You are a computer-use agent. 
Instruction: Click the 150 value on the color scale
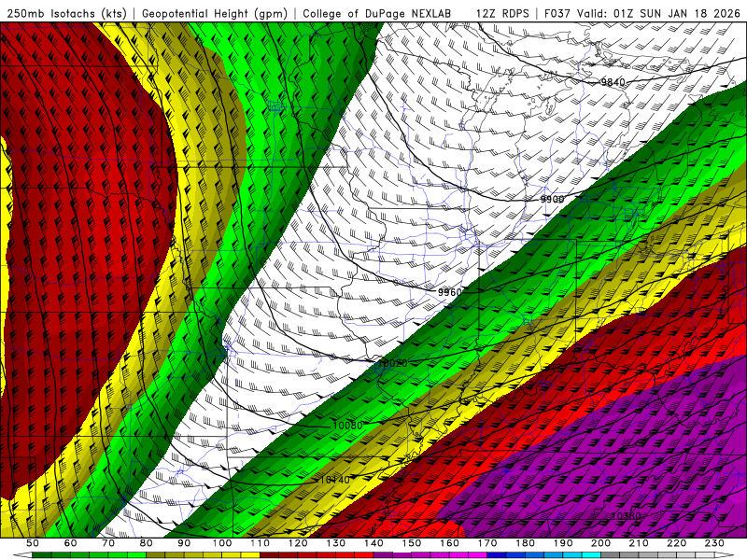pyautogui.click(x=412, y=543)
